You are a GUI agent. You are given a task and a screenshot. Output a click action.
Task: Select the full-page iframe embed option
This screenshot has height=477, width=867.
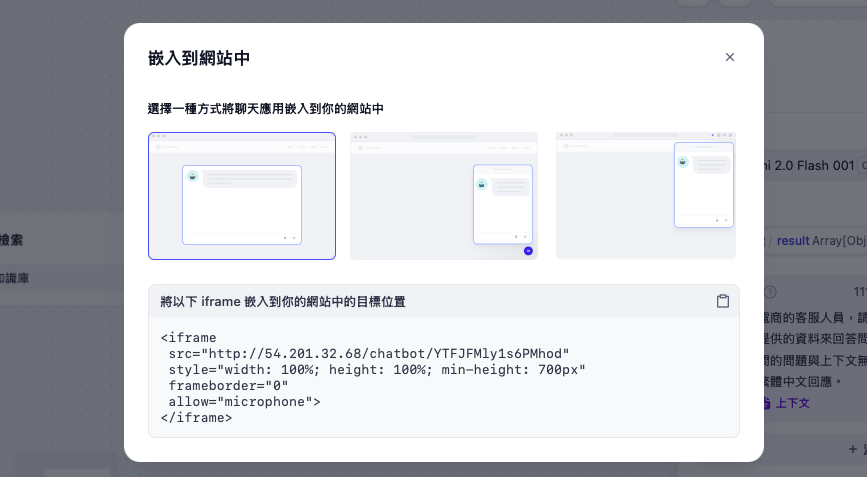click(x=242, y=196)
